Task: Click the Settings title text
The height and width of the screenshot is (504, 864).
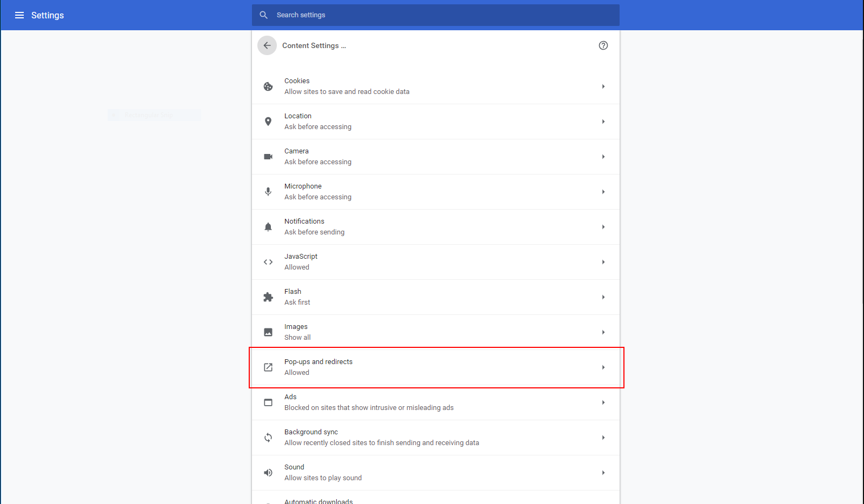Action: tap(48, 15)
